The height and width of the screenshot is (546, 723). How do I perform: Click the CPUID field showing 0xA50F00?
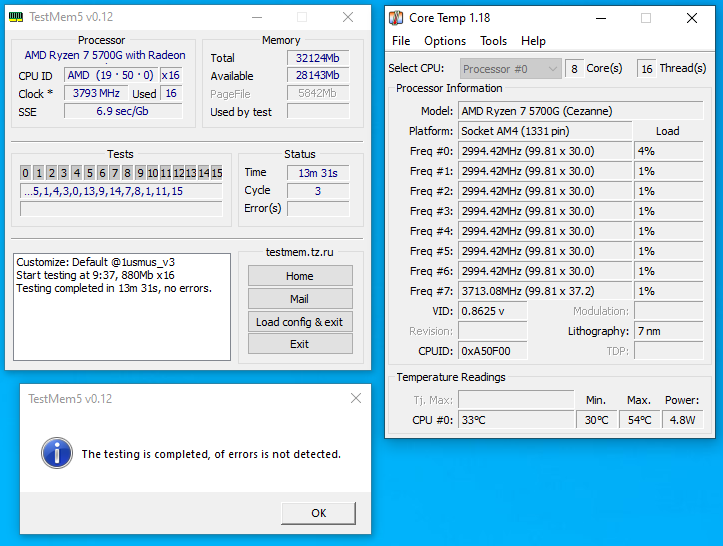click(492, 351)
